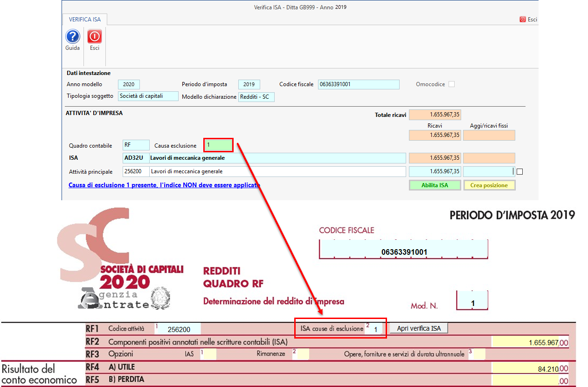Open the Guida help icon
This screenshot has height=387, width=588.
click(x=72, y=37)
